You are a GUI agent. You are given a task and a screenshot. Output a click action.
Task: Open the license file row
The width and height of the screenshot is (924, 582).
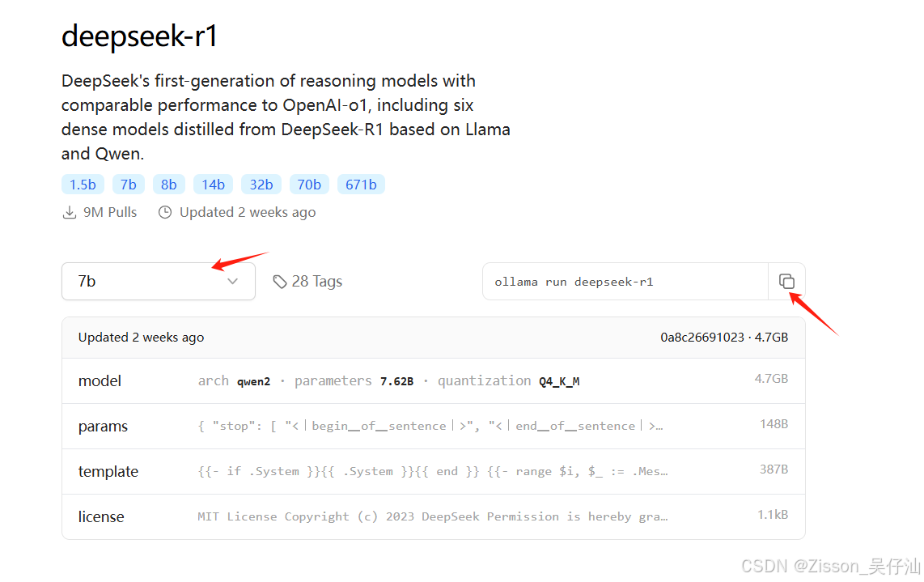click(433, 516)
